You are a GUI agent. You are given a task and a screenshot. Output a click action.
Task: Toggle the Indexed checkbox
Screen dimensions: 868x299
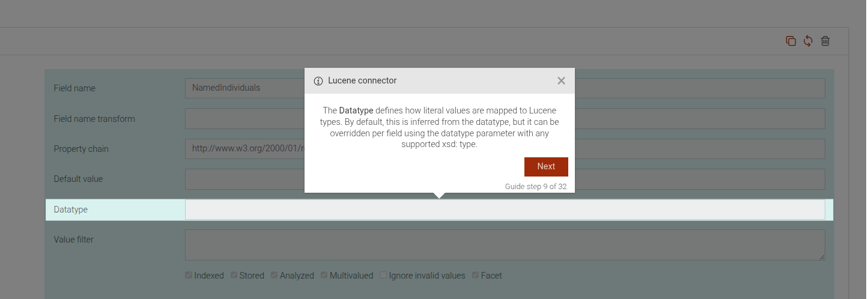[189, 276]
